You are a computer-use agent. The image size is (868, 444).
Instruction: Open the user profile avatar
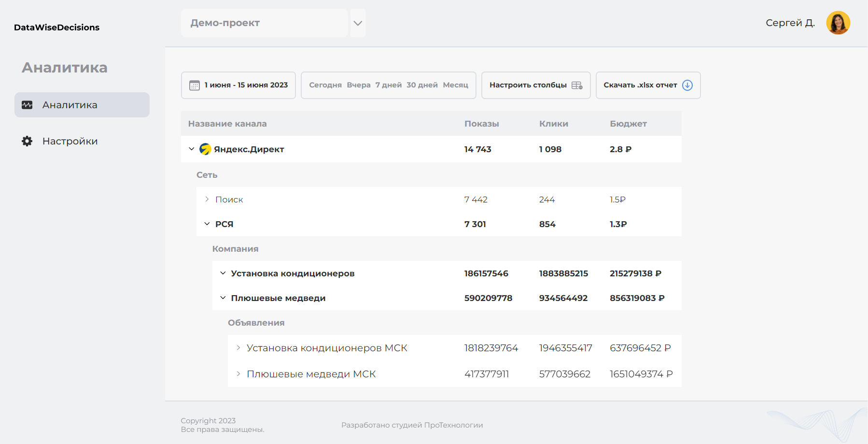click(838, 23)
